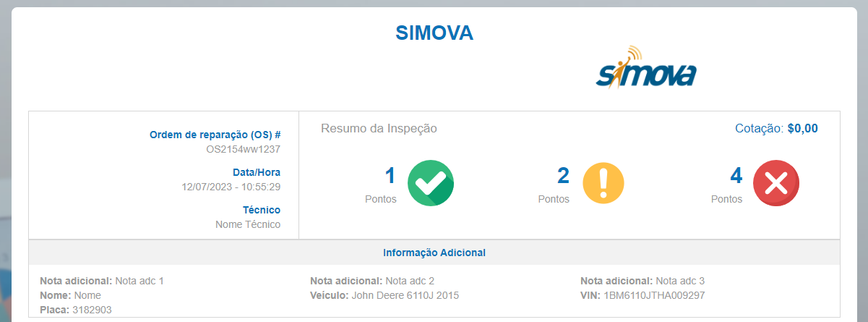Click the Ordem de reparação (OS) # label
The image size is (868, 322).
click(x=215, y=135)
